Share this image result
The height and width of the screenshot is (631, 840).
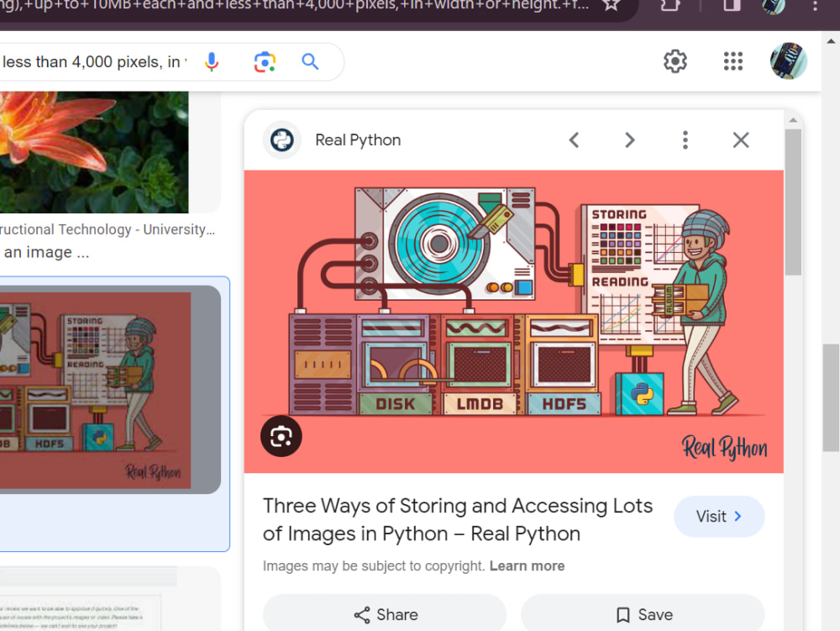point(385,614)
